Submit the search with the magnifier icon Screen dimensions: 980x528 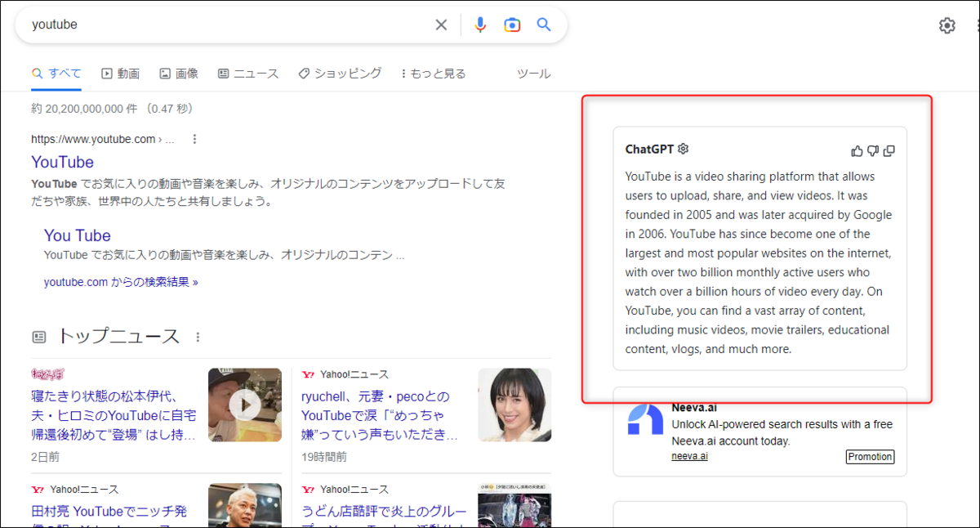544,25
